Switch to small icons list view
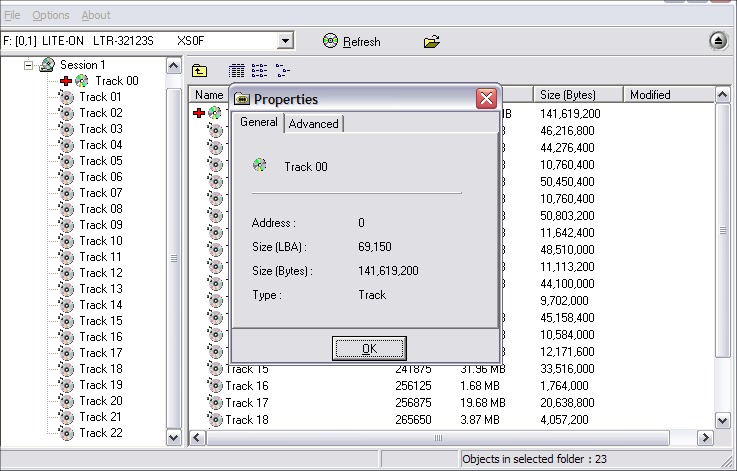 coord(259,71)
